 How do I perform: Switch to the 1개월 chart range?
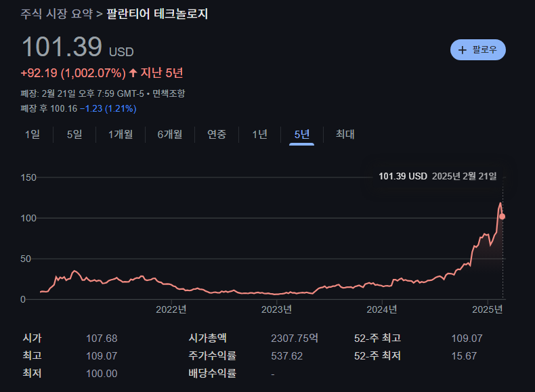pyautogui.click(x=121, y=134)
